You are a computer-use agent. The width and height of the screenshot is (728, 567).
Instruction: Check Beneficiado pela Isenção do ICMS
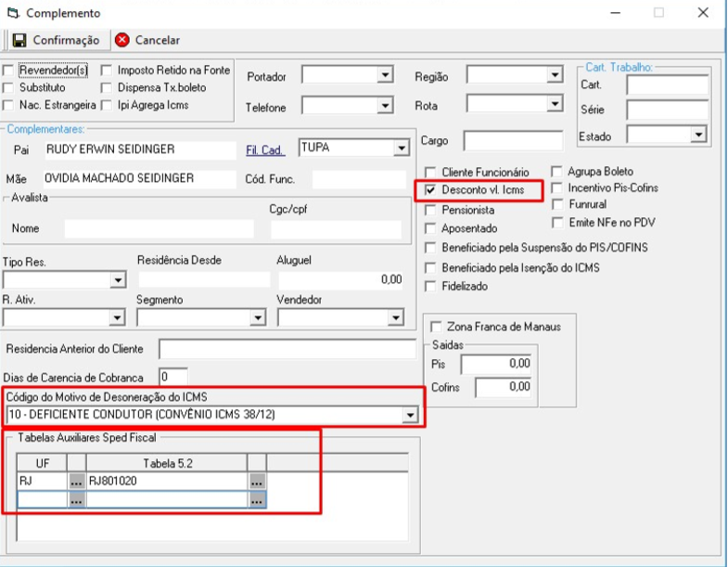(x=430, y=268)
